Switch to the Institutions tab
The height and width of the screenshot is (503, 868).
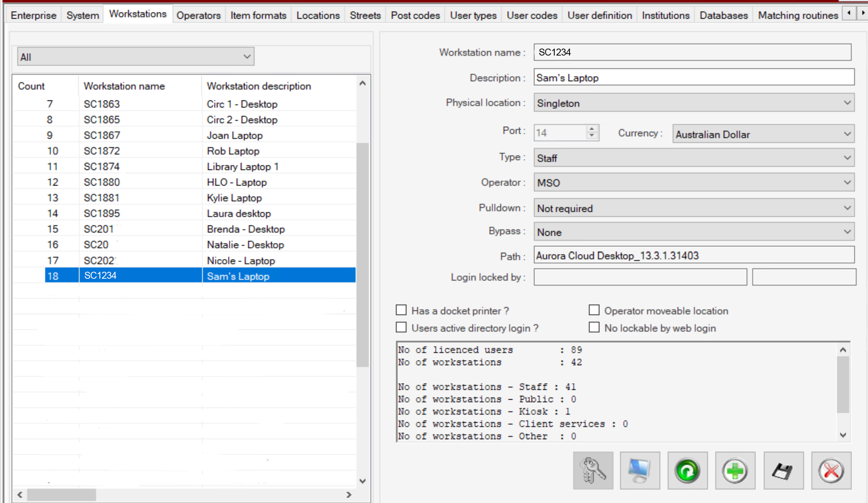(x=666, y=15)
